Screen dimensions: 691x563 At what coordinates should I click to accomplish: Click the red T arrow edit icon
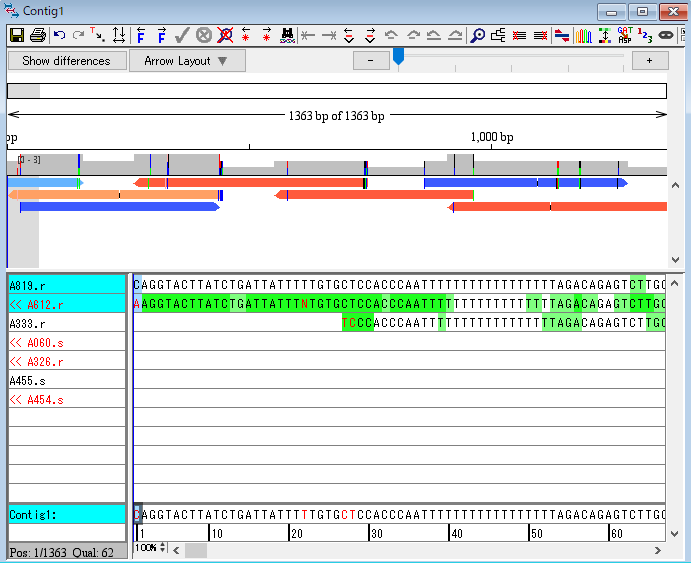pyautogui.click(x=97, y=35)
